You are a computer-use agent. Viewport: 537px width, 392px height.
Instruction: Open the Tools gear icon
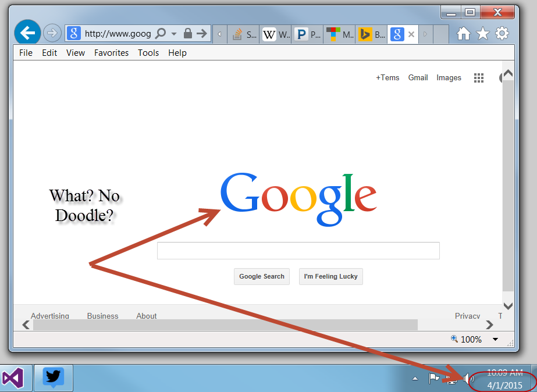pos(502,34)
